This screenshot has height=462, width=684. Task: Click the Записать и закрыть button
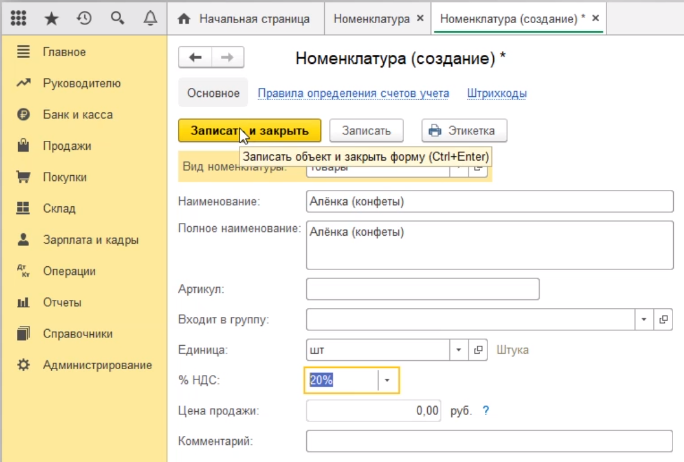tap(250, 130)
